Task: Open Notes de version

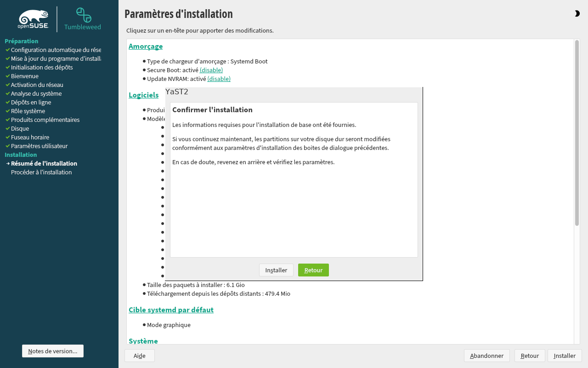Action: (53, 351)
